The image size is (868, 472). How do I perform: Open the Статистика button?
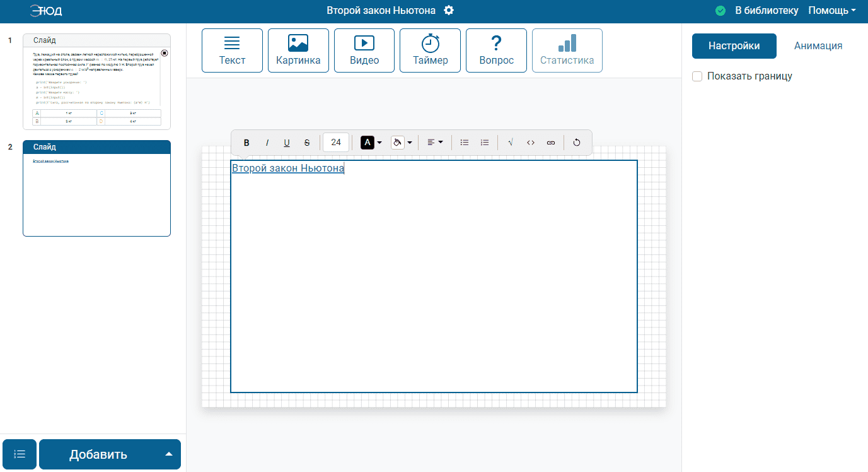[567, 50]
